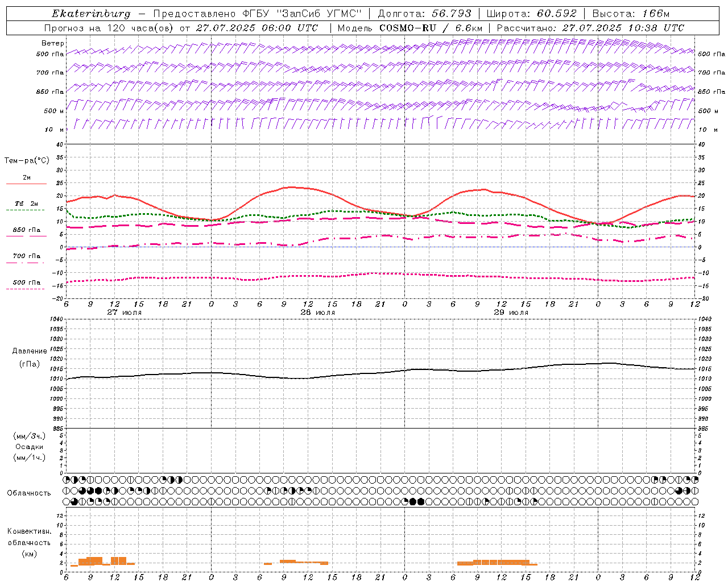Click the Конвективн. label
Screen dimensions: 728x582
tap(29, 531)
